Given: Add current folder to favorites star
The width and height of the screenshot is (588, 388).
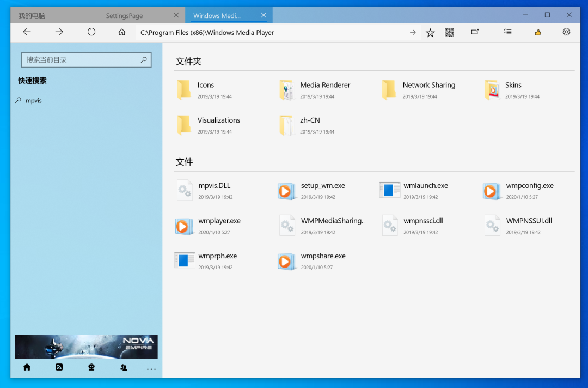Looking at the screenshot, I should point(430,33).
